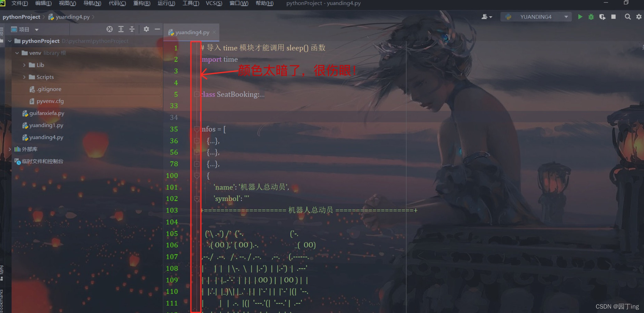Expand the 外部库 node
This screenshot has width=644, height=313.
10,149
